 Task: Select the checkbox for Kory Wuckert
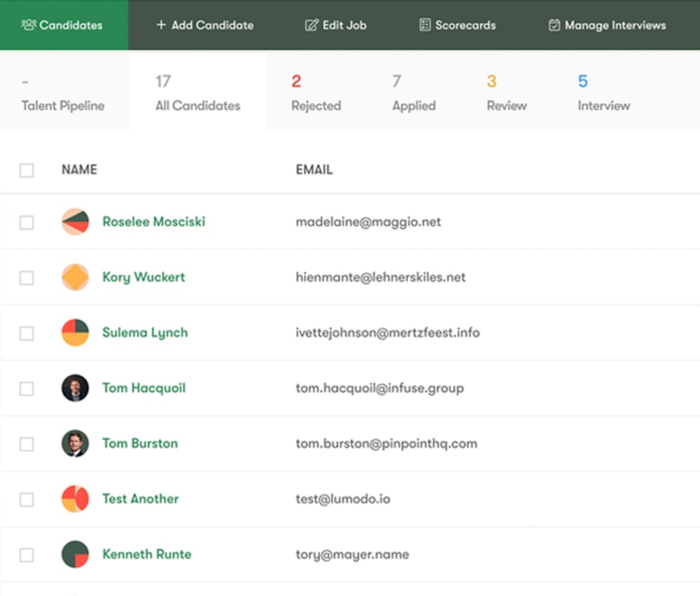coord(27,277)
